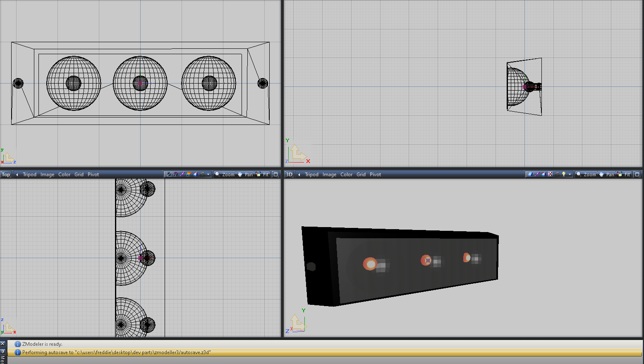Open the display options dropdown arrow in 3D viewport

pyautogui.click(x=570, y=175)
